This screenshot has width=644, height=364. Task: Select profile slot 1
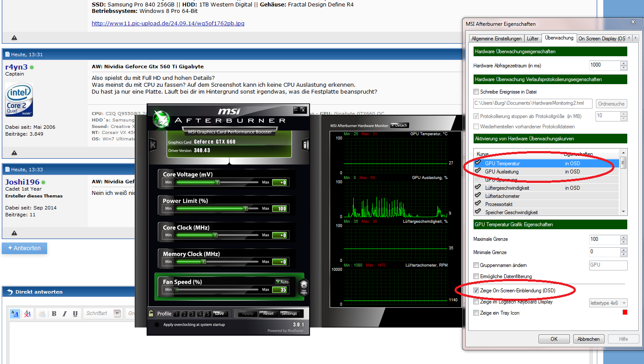[x=177, y=314]
